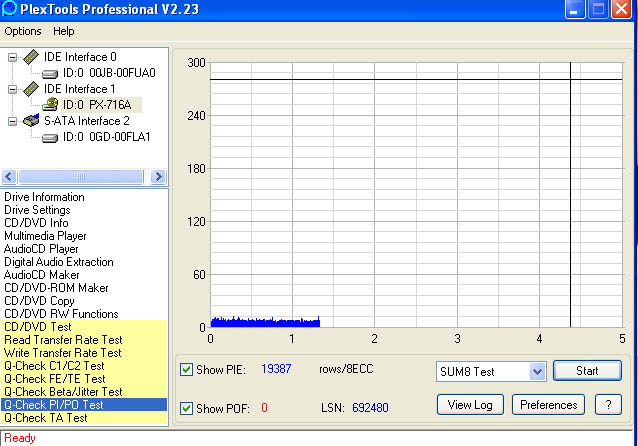Click the PIE value 19387

point(276,369)
